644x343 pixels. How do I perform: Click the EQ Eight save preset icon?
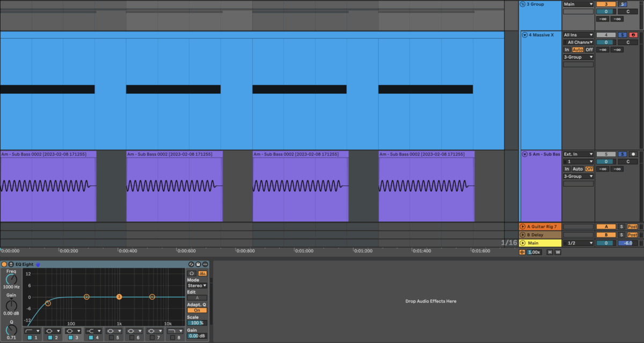click(x=198, y=264)
